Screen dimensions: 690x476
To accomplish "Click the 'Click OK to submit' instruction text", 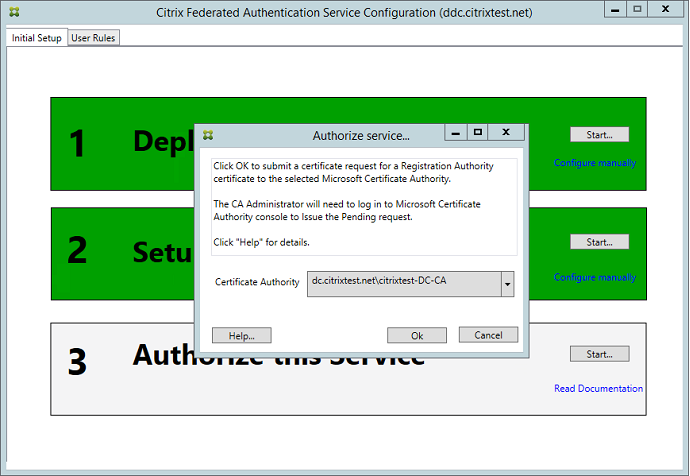I will [353, 172].
